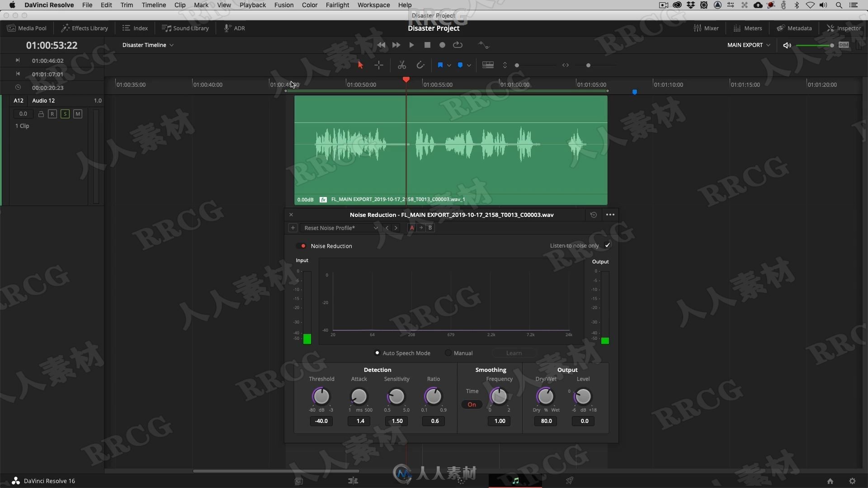
Task: Click the speaker mute icon
Action: point(787,45)
